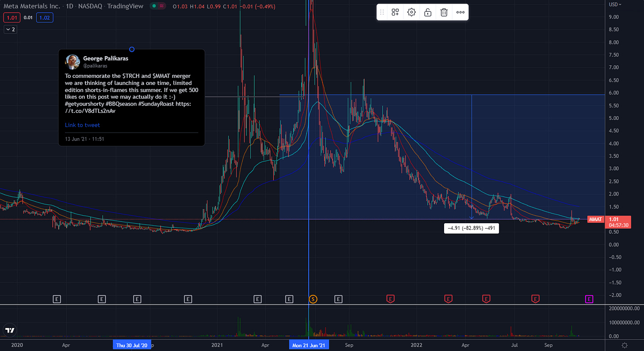Click the orange S stock split marker
The image size is (644, 351).
tap(313, 299)
